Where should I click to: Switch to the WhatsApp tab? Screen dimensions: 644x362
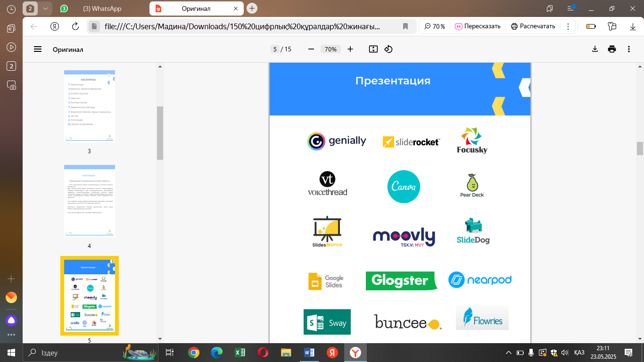tap(102, 8)
